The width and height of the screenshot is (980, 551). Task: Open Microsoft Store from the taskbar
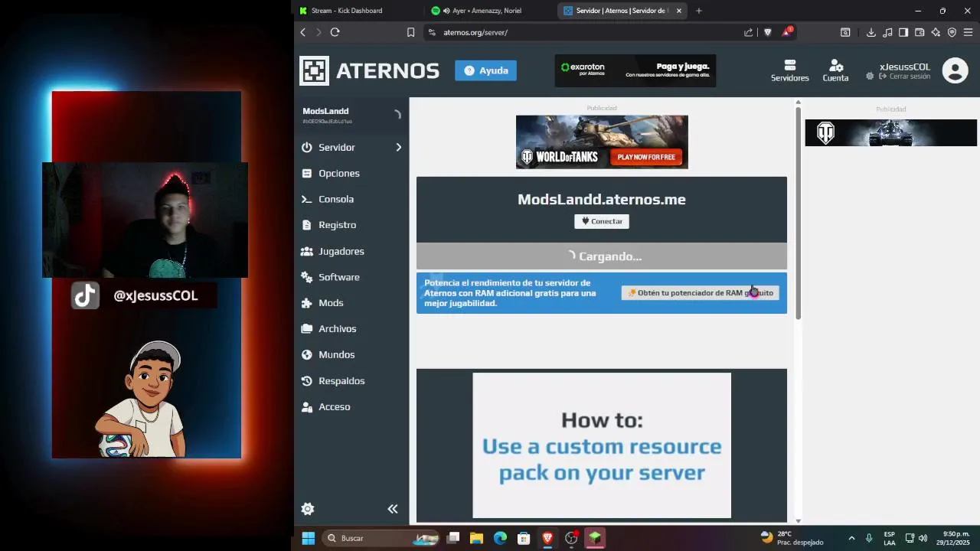pyautogui.click(x=524, y=538)
